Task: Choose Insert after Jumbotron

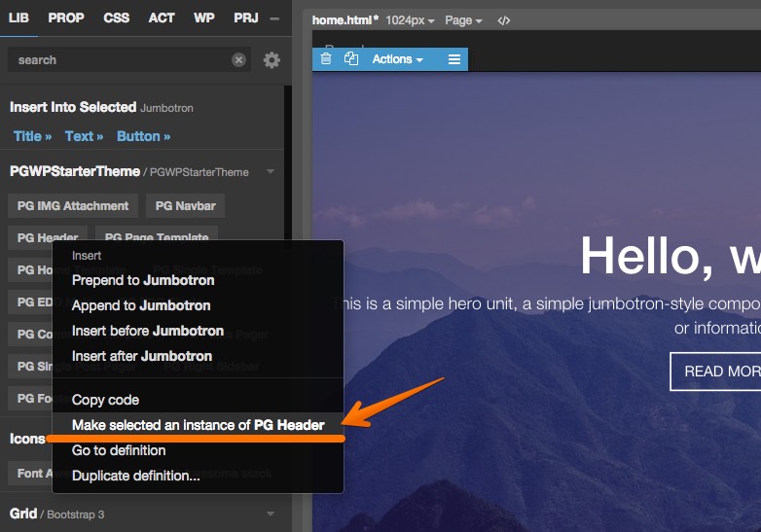Action: pos(198,356)
